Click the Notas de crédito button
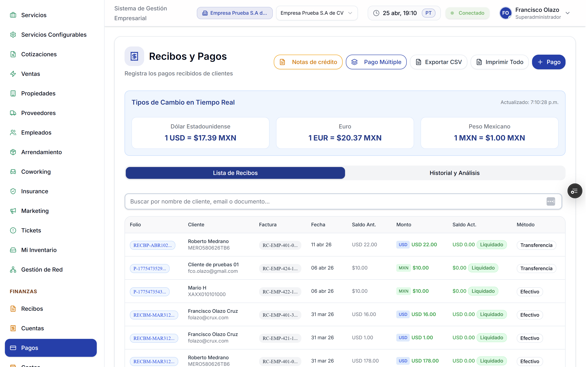 (x=308, y=62)
